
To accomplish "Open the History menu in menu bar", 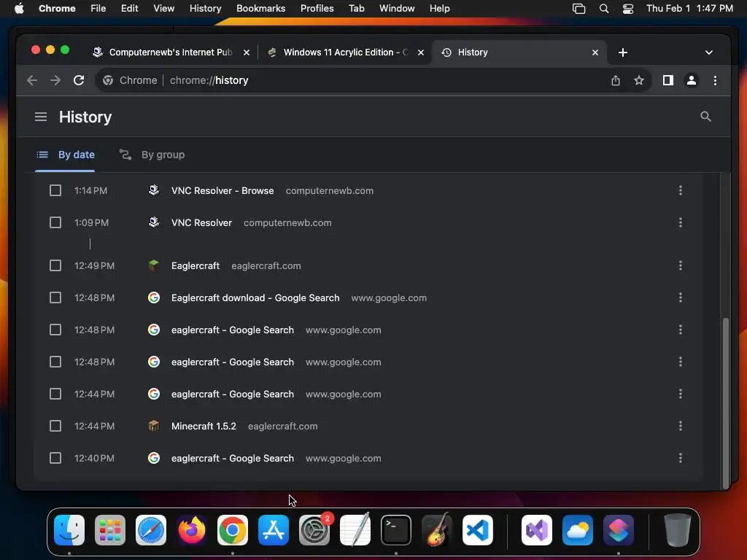I will click(205, 9).
